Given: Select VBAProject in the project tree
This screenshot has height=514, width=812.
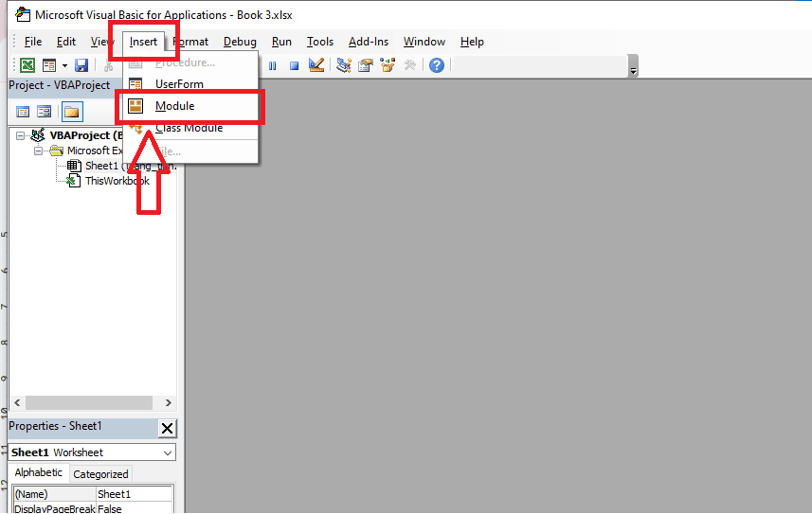Looking at the screenshot, I should click(x=85, y=135).
